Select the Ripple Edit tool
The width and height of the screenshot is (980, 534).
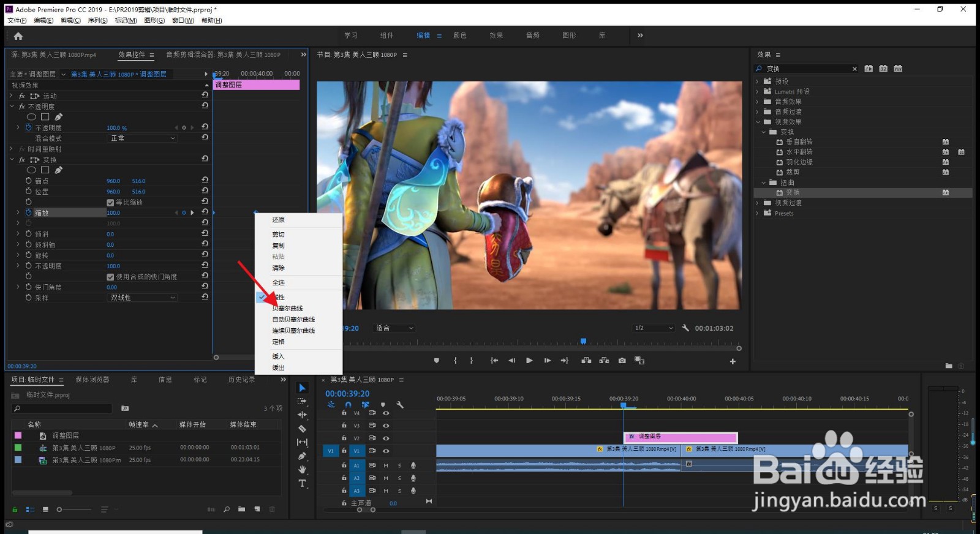[302, 415]
